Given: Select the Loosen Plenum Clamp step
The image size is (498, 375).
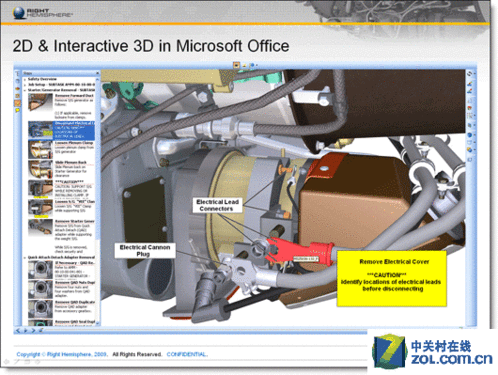Looking at the screenshot, I should point(61,149).
